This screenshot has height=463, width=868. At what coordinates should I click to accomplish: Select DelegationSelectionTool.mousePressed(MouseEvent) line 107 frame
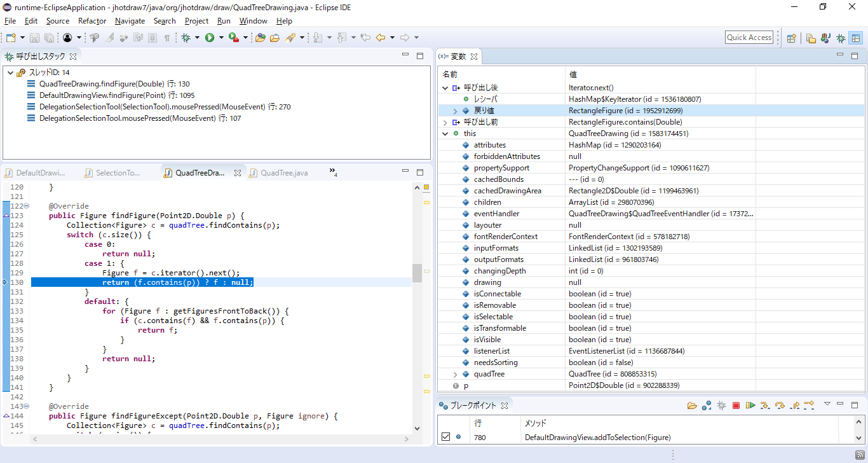tap(140, 118)
